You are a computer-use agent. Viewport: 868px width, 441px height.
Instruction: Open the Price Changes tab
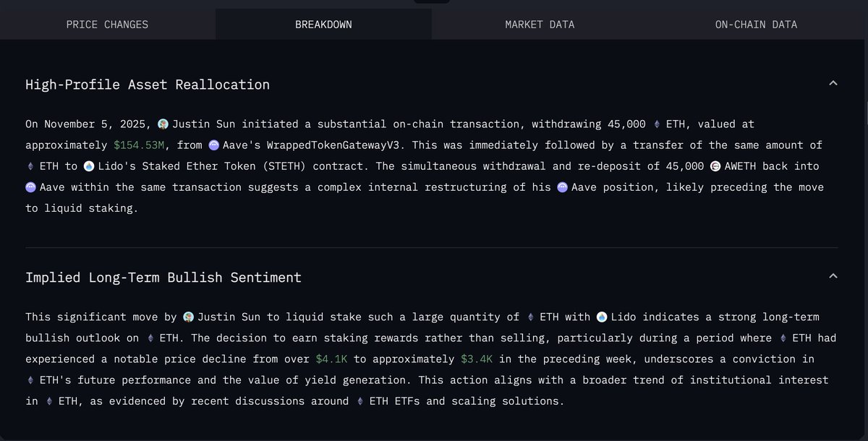point(107,25)
